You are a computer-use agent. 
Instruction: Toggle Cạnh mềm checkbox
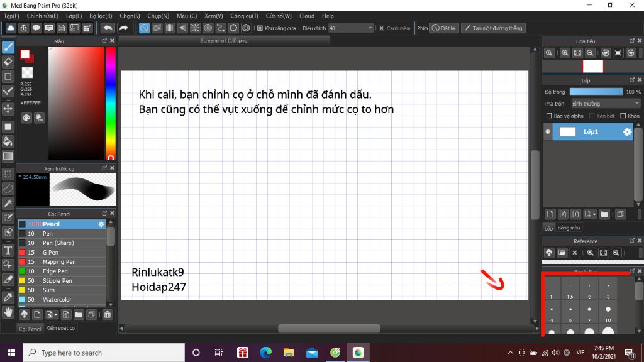point(382,28)
